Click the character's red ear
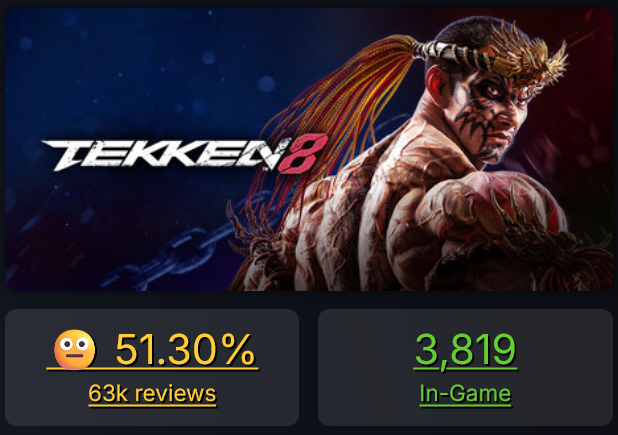Viewport: 618px width, 435px height. [437, 85]
